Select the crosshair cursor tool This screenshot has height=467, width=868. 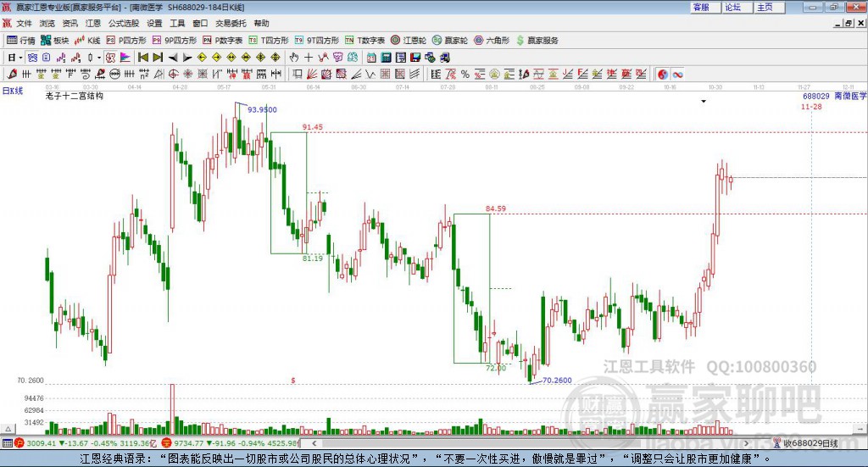309,58
